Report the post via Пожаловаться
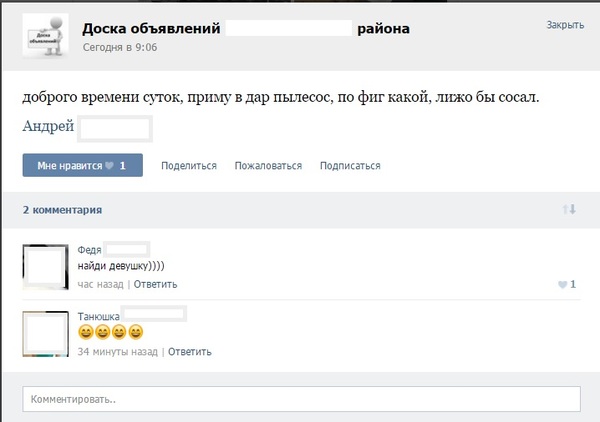The height and width of the screenshot is (422, 600). pos(268,166)
